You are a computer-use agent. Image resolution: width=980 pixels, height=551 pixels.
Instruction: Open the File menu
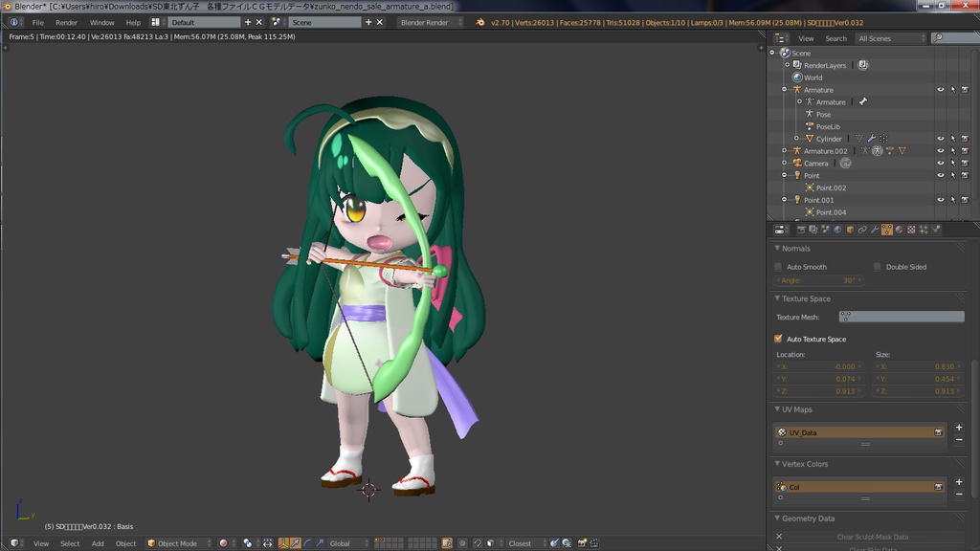tap(36, 21)
